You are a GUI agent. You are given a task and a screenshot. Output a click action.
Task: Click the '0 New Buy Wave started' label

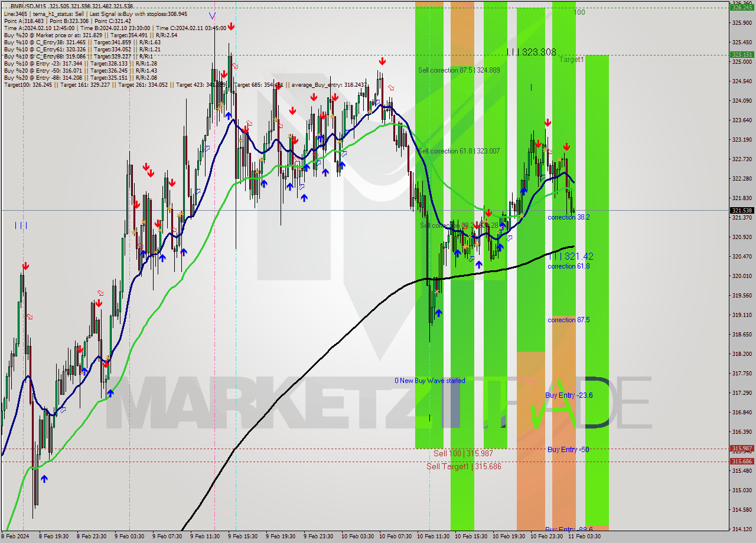click(430, 381)
